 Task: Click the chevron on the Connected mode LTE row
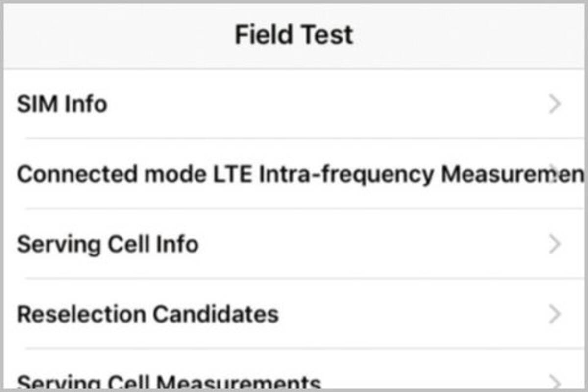(x=555, y=173)
